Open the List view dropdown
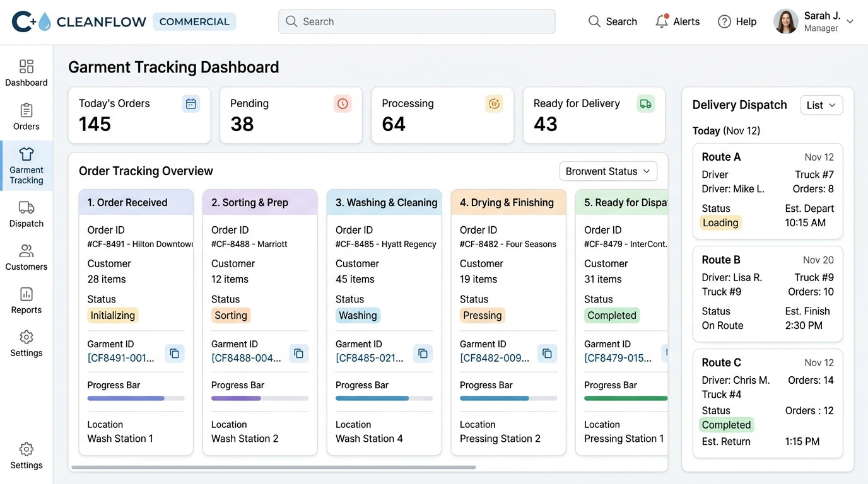Screen dimensions: 868x484 pos(821,105)
